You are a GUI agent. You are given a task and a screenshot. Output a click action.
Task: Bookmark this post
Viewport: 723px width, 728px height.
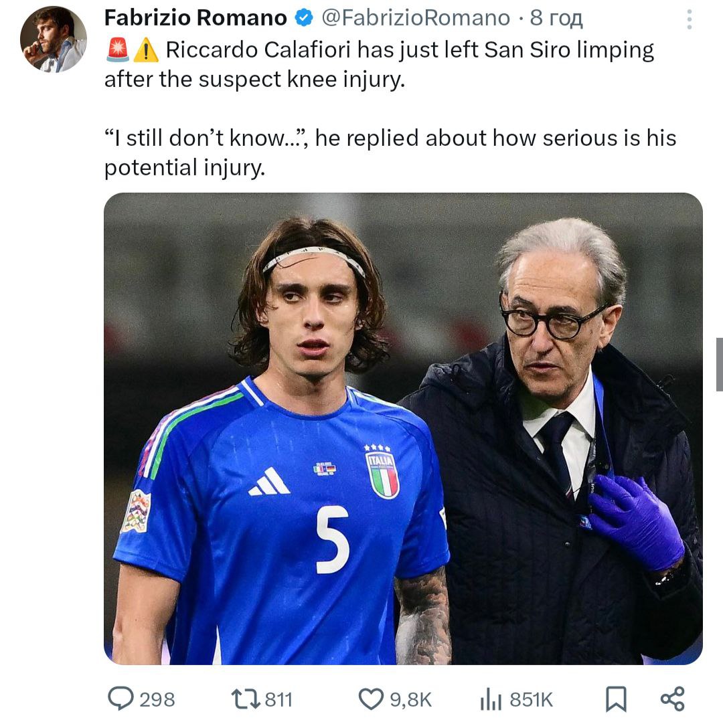pos(616,699)
